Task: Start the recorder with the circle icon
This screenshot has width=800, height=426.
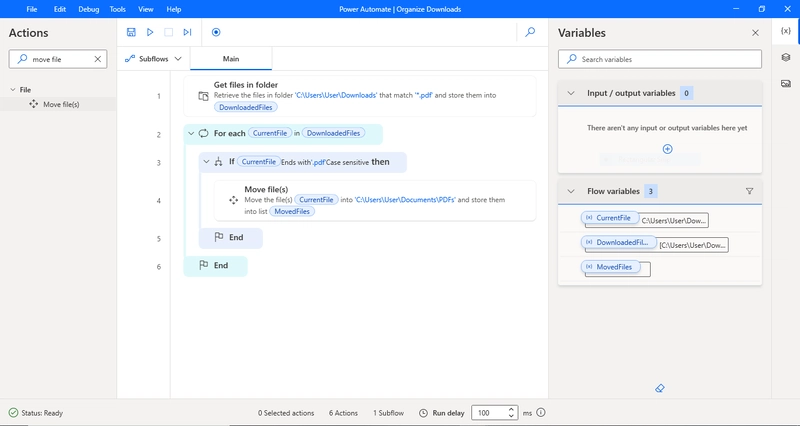Action: point(216,32)
